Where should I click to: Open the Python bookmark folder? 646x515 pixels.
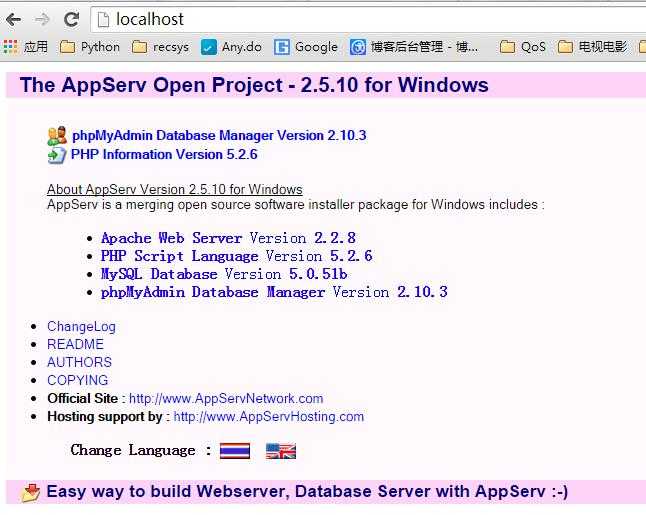89,47
